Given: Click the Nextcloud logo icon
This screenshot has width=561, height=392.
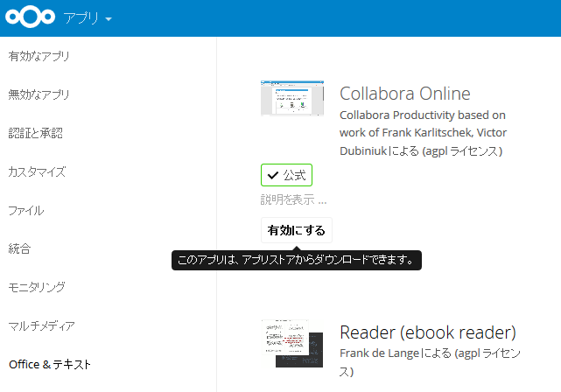Looking at the screenshot, I should coord(30,17).
